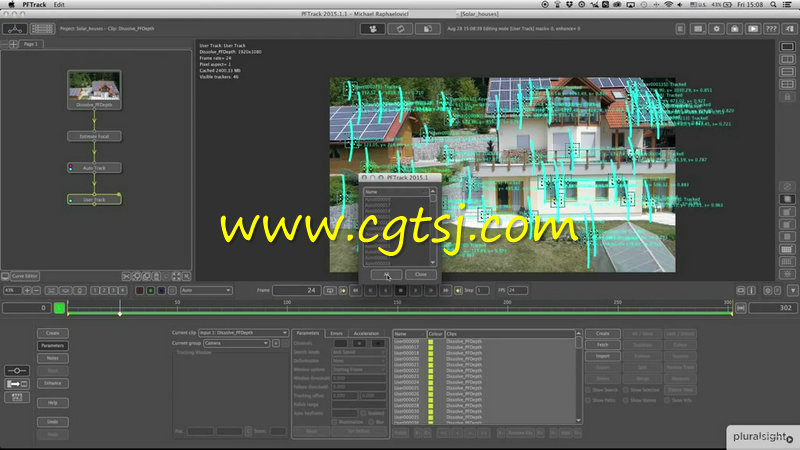
Task: Jump to last frame playback button
Action: pos(445,290)
